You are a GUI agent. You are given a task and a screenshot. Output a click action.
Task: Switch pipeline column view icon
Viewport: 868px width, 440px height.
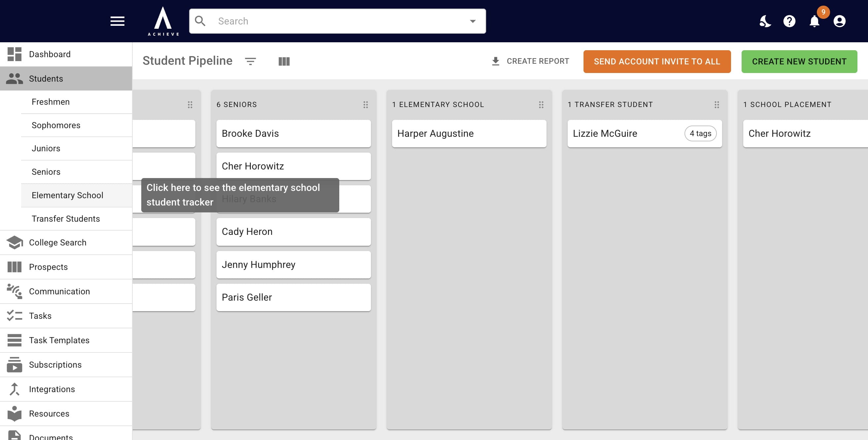point(284,61)
